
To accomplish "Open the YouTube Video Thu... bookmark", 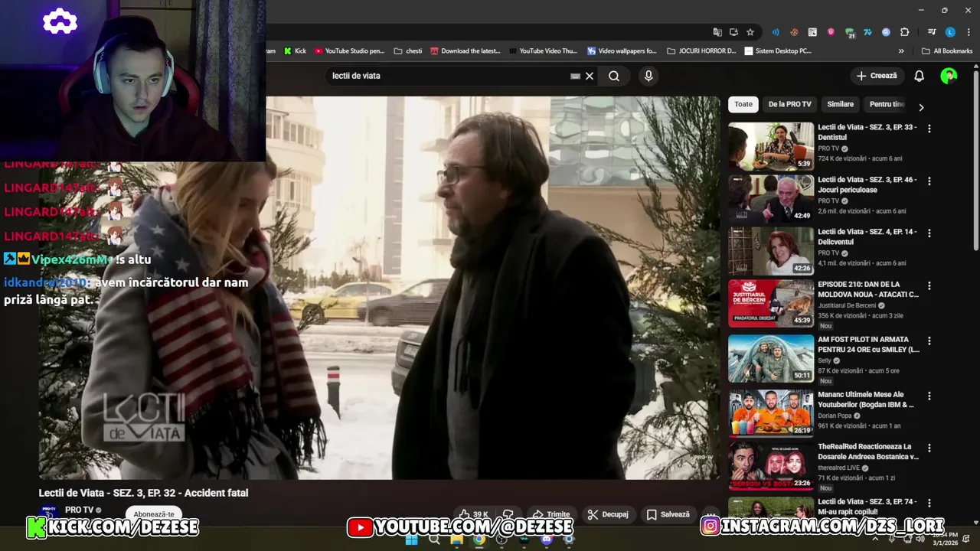I will 543,51.
